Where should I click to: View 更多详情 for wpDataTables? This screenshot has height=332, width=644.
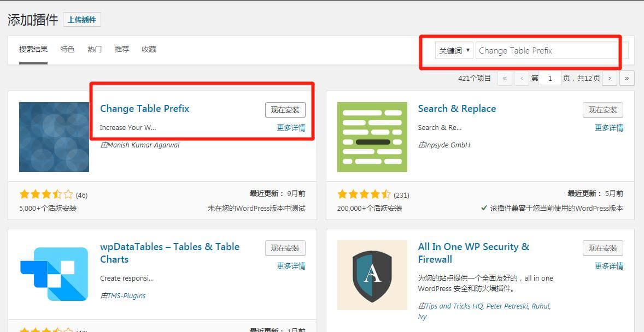pos(291,266)
